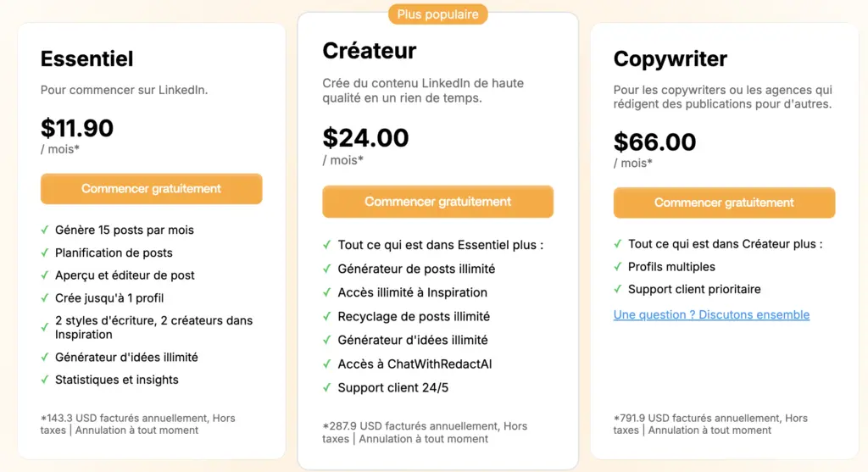Select the checkmark beside "Statistiques et insights"
Viewport: 868px width, 472px height.
(x=45, y=380)
